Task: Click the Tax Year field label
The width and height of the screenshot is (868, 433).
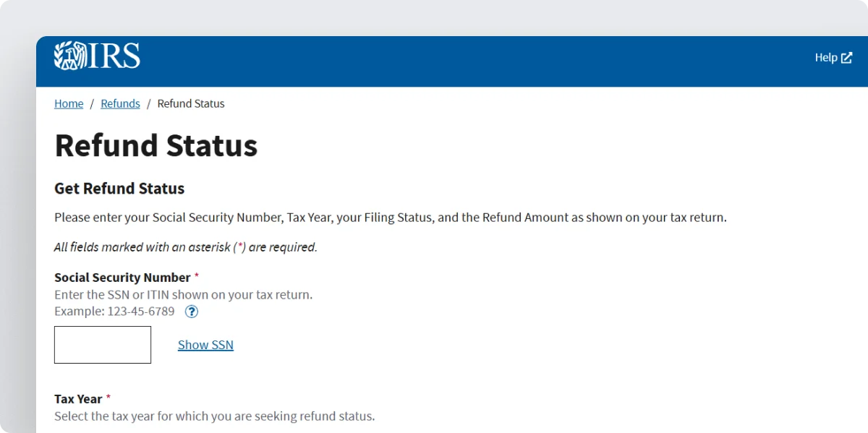Action: click(x=78, y=398)
